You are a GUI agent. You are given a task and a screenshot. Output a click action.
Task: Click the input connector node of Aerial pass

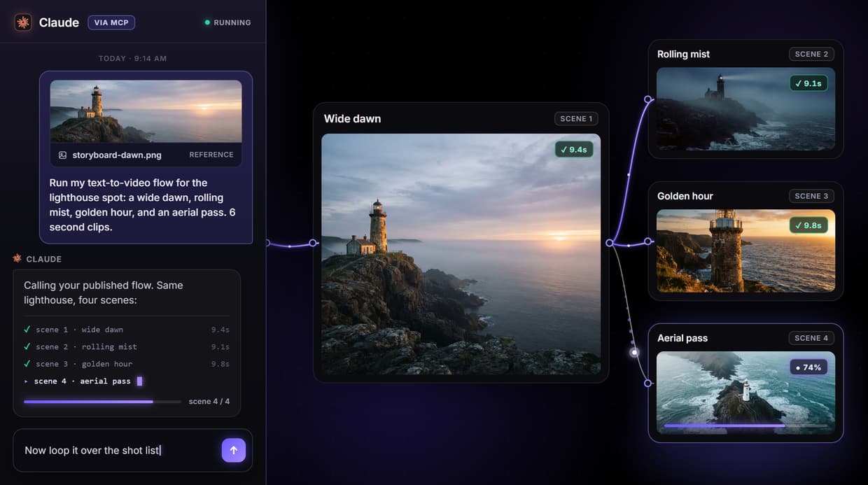[648, 383]
